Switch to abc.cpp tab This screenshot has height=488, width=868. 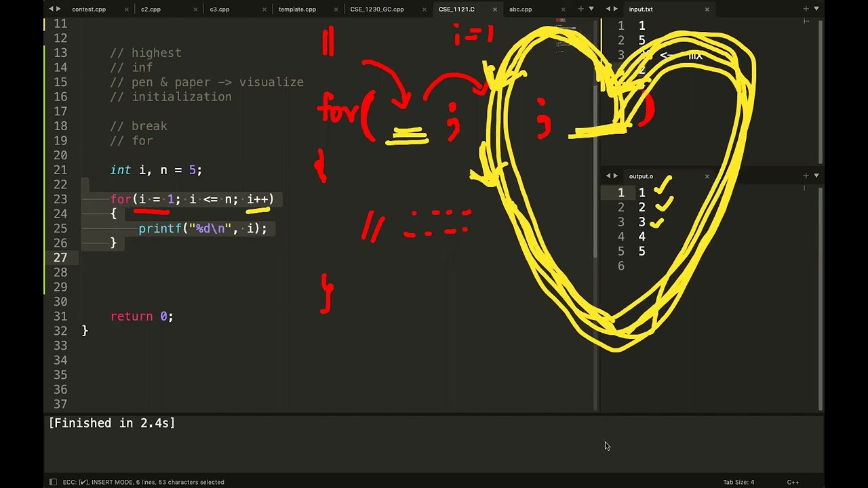pos(521,9)
